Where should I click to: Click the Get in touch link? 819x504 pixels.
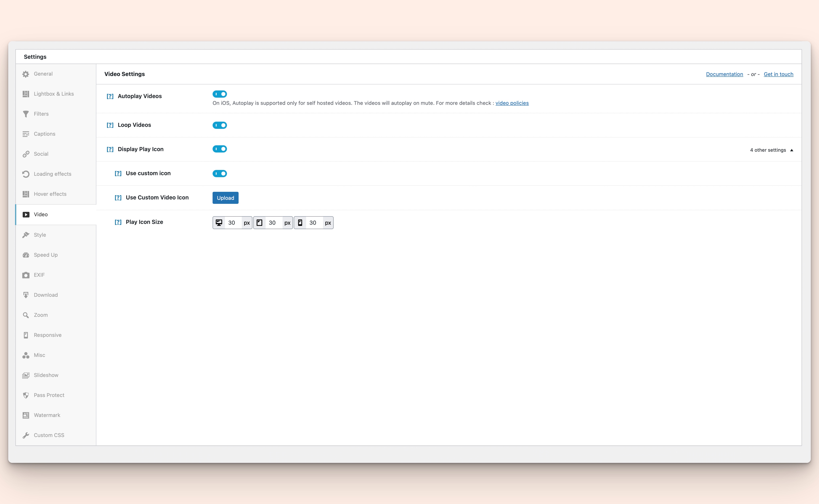tap(779, 74)
